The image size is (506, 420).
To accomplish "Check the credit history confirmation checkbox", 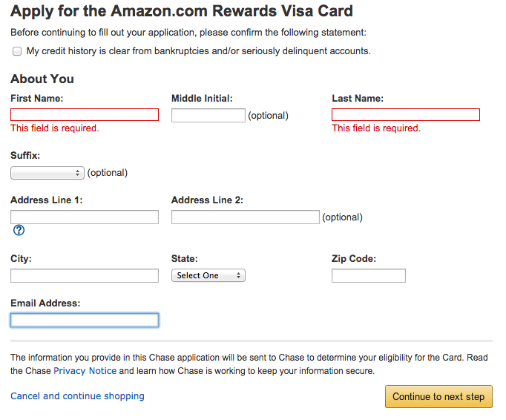I will tap(17, 51).
